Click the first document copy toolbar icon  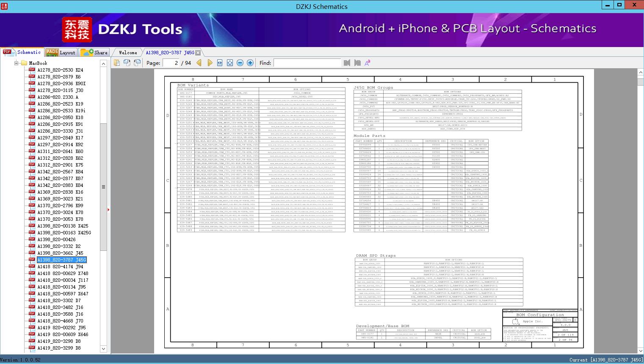116,63
